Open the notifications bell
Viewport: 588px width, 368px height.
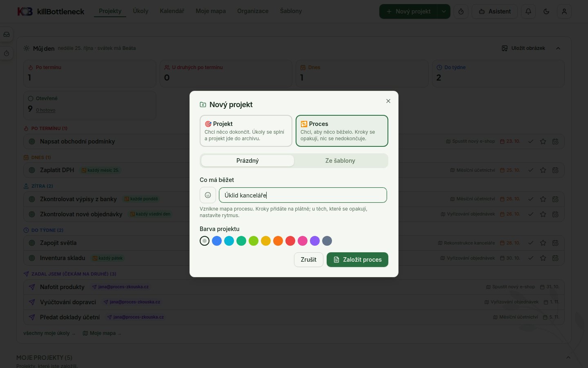pyautogui.click(x=528, y=11)
